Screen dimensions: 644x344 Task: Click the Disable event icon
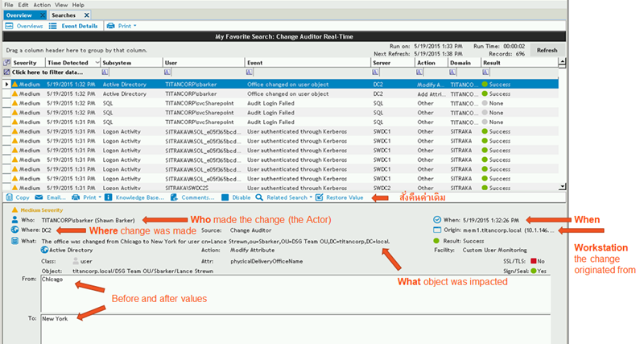pos(225,197)
